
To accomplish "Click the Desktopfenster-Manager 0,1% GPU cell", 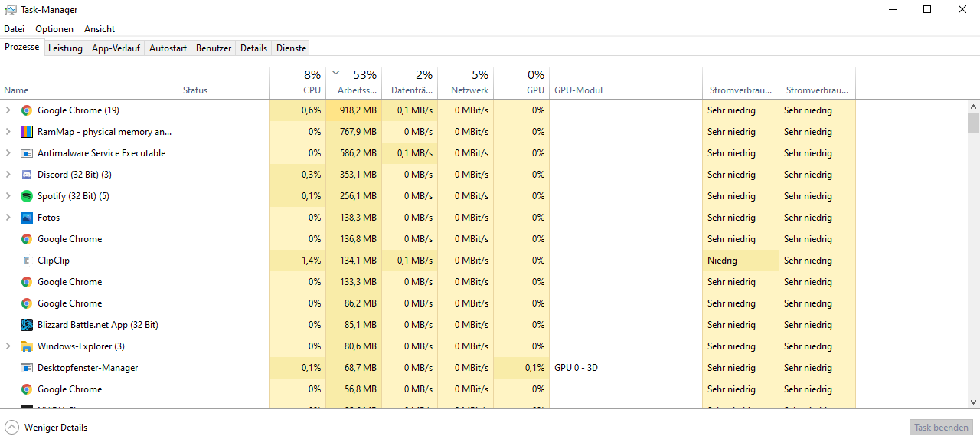I will 521,368.
